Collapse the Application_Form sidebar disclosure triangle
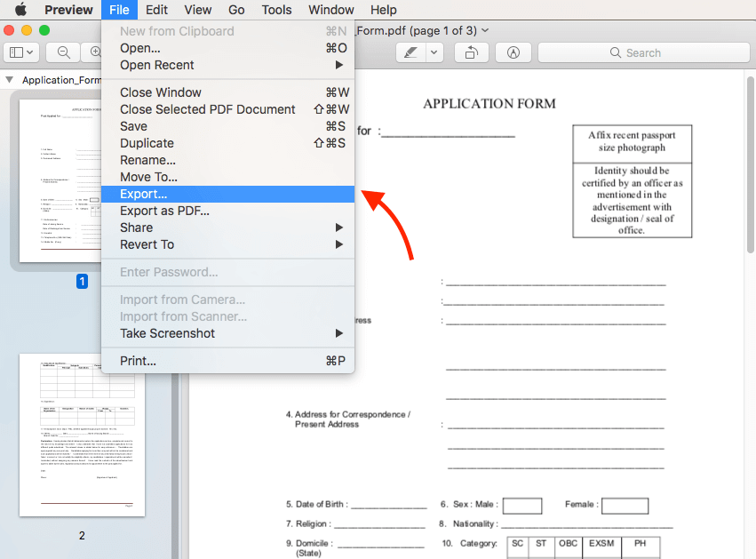 click(9, 80)
